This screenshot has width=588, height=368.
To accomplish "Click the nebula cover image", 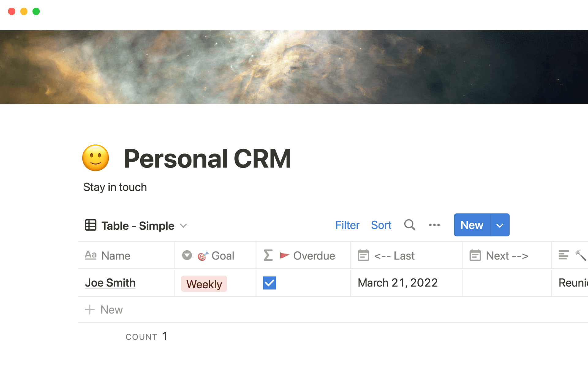I will pyautogui.click(x=294, y=67).
